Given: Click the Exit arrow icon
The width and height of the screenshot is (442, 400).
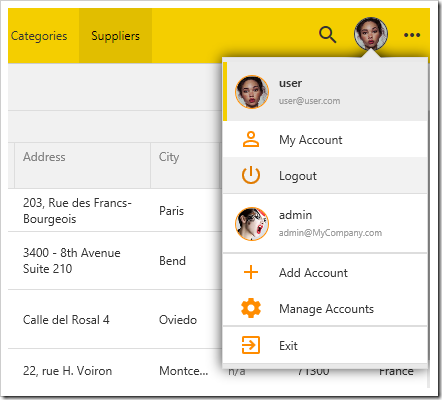Looking at the screenshot, I should (x=251, y=345).
